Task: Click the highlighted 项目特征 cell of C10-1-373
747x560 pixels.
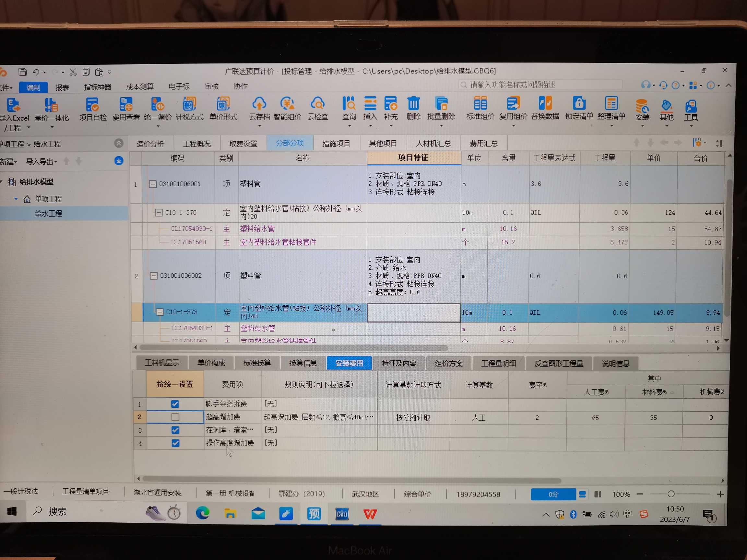Action: [414, 313]
